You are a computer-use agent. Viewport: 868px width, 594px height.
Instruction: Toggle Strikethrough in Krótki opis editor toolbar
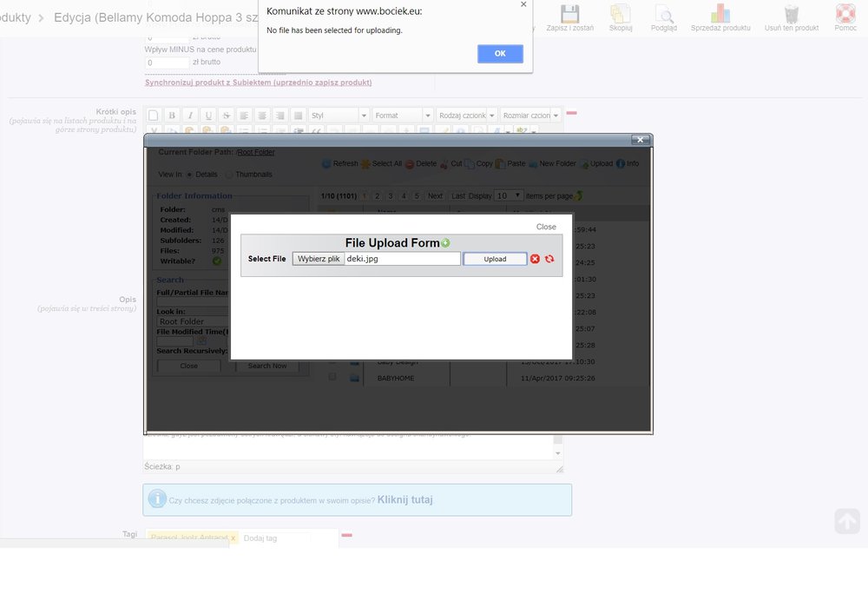(226, 115)
